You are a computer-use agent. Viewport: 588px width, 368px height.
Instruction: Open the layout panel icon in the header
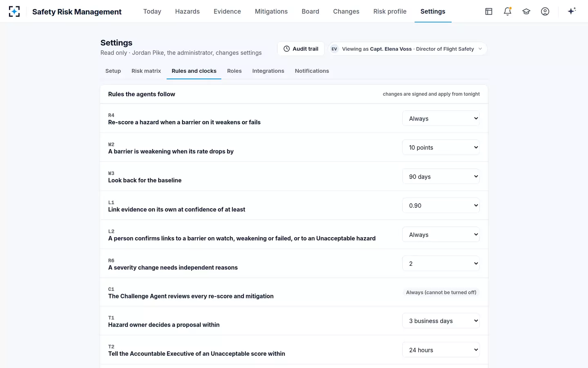point(489,11)
